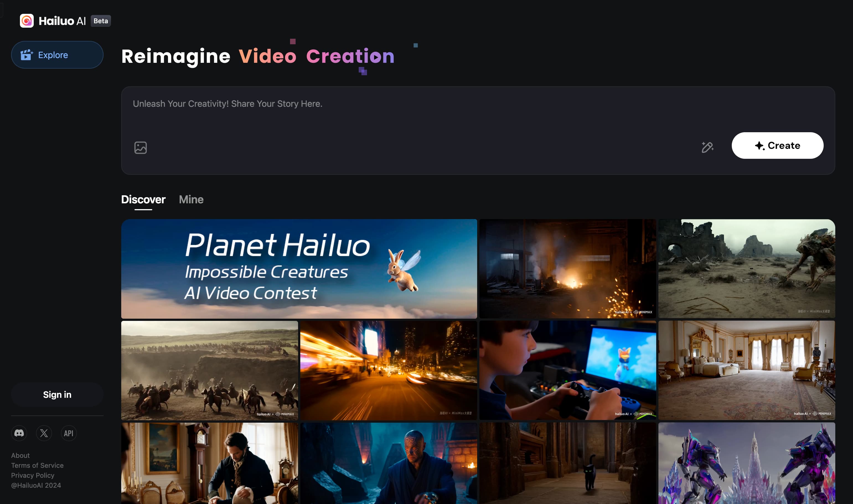Screen dimensions: 853x504
Task: Open the API icon link
Action: pos(69,433)
